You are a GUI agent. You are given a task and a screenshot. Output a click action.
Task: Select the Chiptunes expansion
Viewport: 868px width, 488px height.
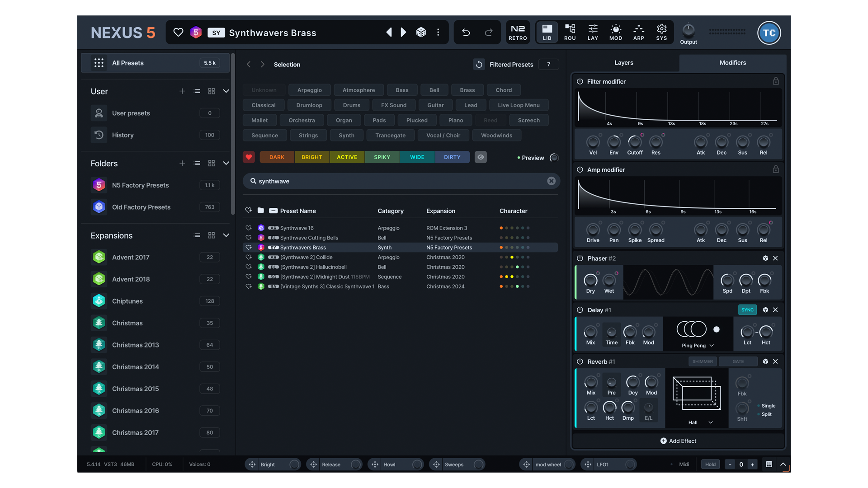[x=155, y=301]
